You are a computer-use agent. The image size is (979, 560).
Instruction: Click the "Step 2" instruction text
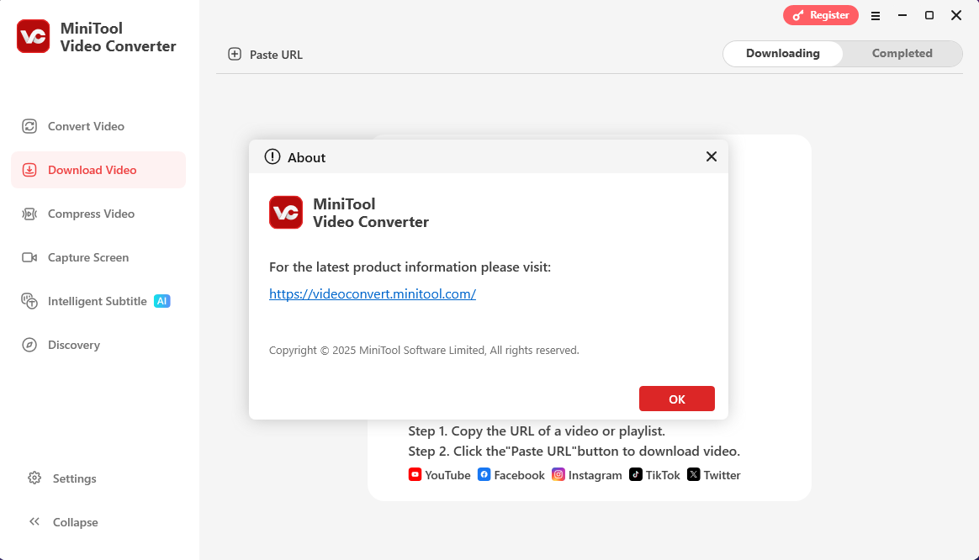[574, 451]
